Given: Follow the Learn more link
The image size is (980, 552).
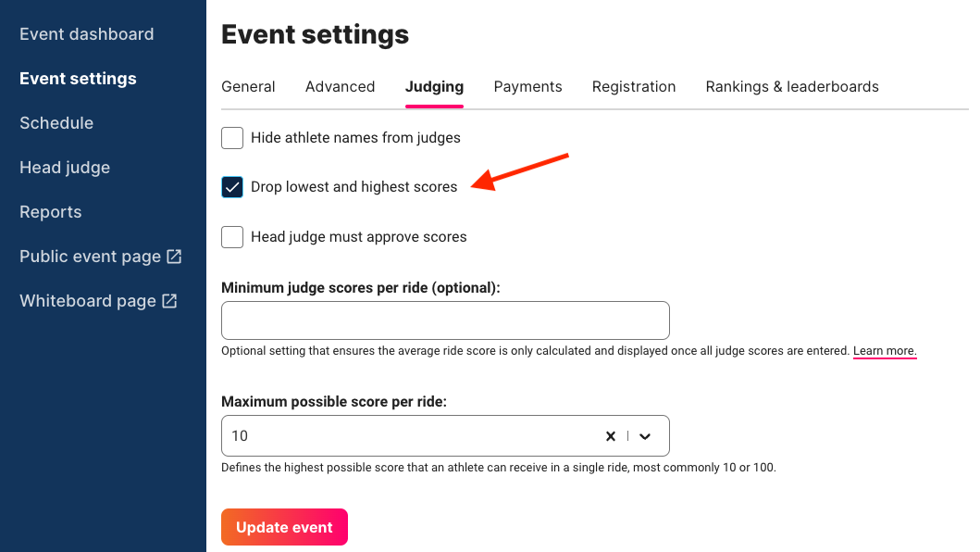Looking at the screenshot, I should coord(885,350).
